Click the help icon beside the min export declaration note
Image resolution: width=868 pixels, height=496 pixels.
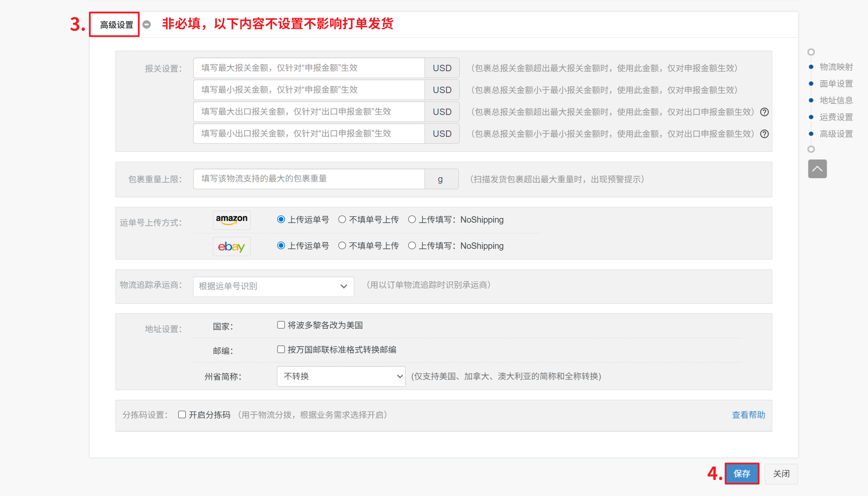[x=764, y=134]
